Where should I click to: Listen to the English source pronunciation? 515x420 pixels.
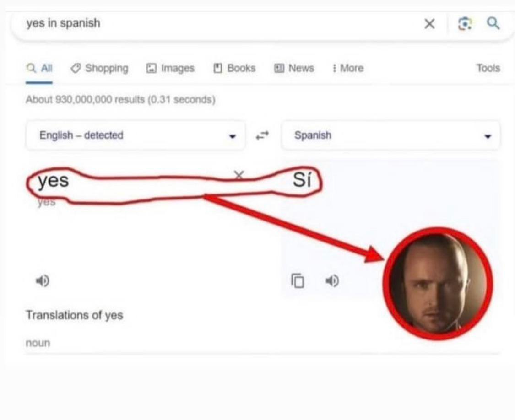(43, 280)
